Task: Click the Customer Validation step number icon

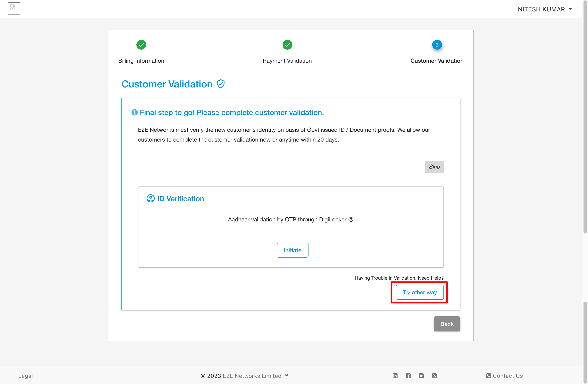Action: click(x=437, y=45)
